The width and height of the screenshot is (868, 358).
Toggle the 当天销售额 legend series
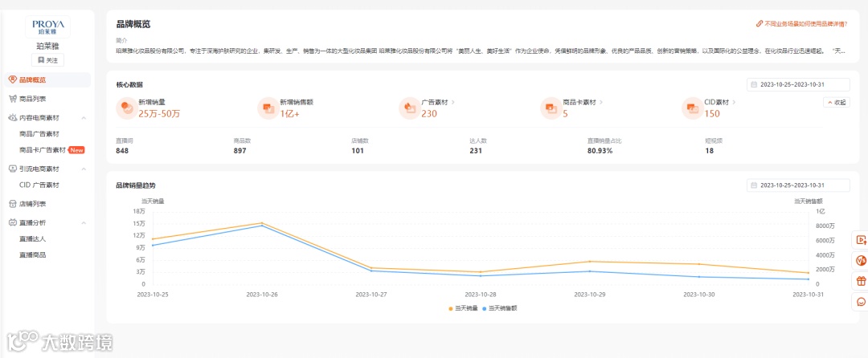click(500, 308)
